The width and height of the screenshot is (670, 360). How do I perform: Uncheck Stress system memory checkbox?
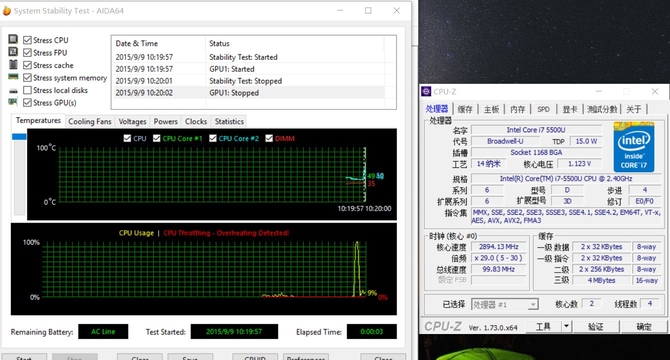click(27, 78)
